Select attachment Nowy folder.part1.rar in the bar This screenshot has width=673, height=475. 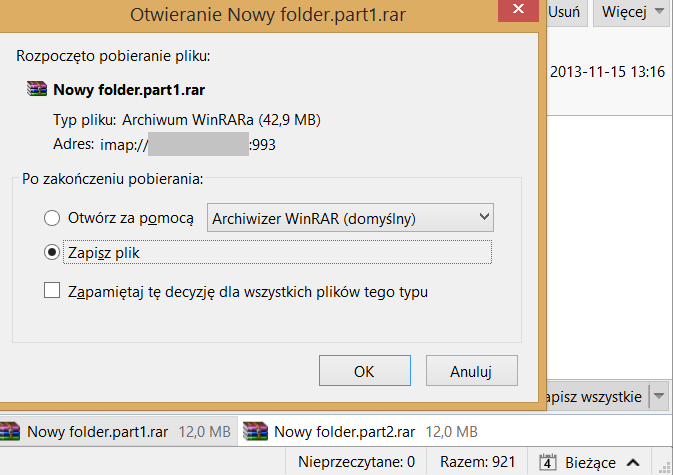click(118, 431)
